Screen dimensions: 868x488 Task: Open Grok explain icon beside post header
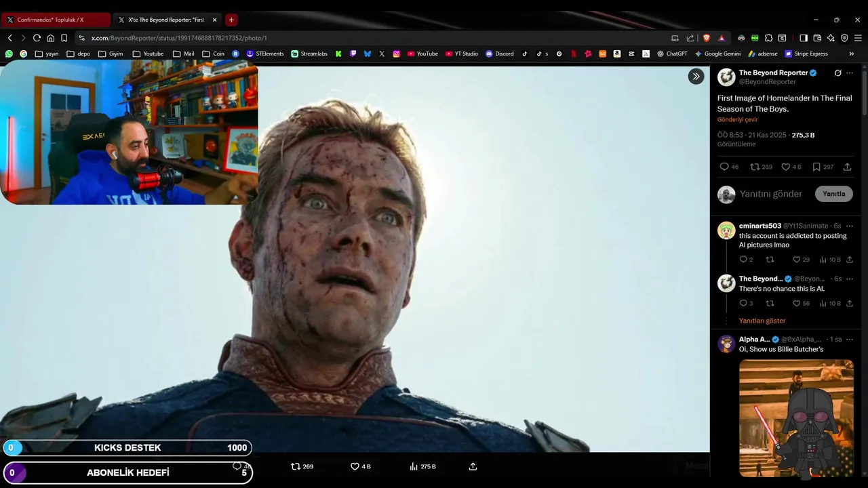click(837, 73)
